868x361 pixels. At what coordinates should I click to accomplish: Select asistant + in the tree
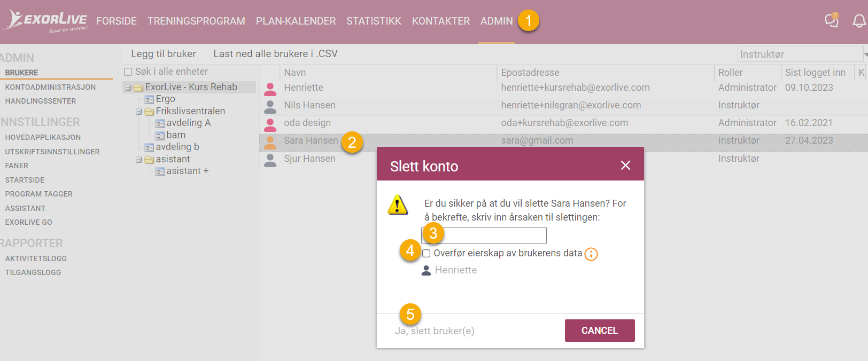click(x=188, y=171)
